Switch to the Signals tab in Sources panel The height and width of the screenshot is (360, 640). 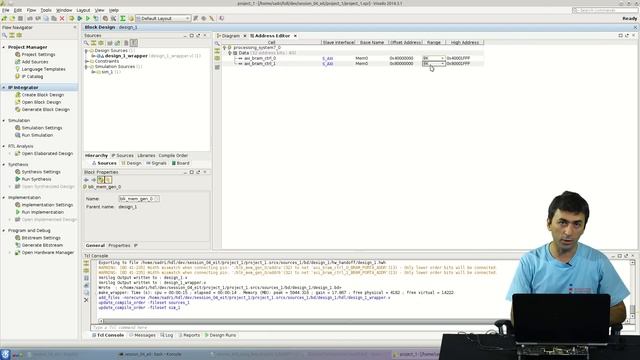(156, 163)
